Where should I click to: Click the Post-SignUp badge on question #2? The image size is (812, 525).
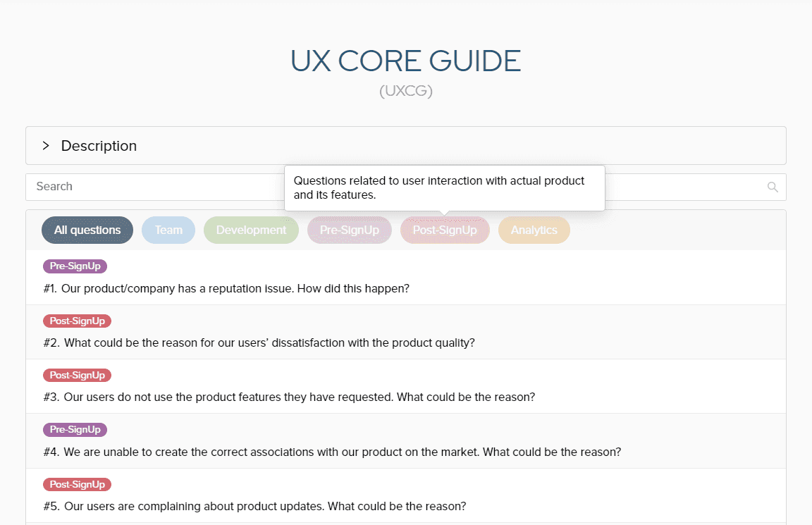click(77, 321)
